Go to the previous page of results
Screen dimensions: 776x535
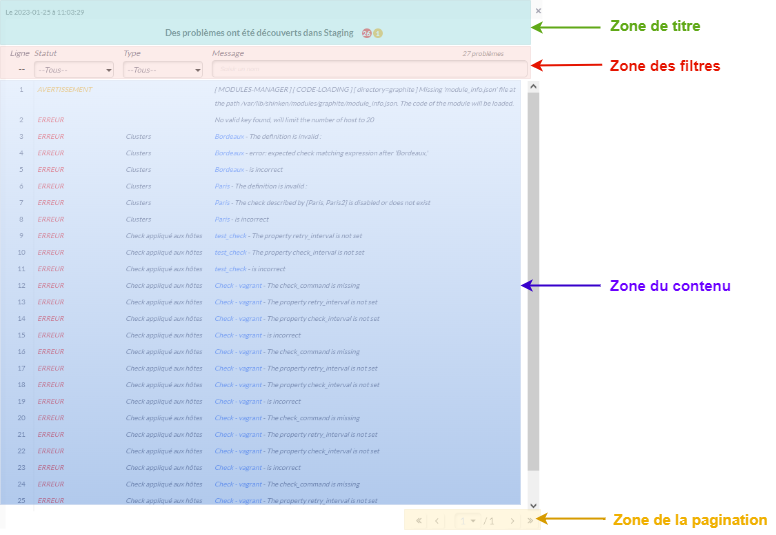[436, 521]
